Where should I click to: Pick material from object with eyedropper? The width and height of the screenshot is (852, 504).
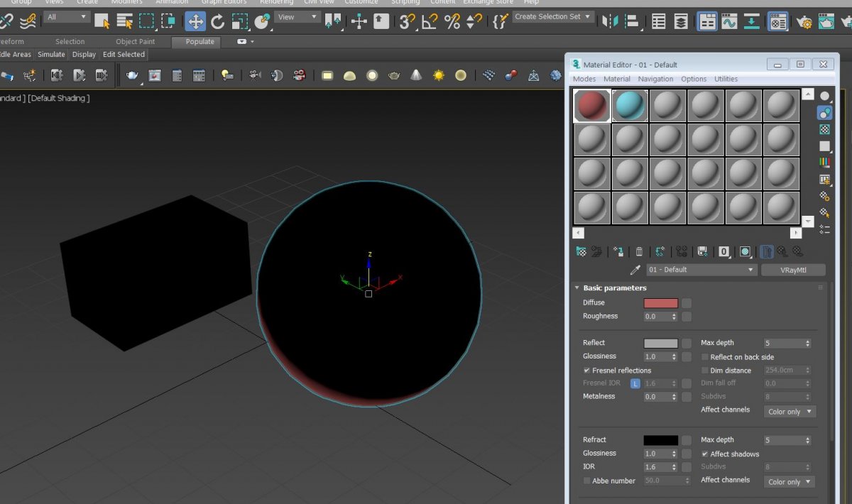click(x=635, y=270)
